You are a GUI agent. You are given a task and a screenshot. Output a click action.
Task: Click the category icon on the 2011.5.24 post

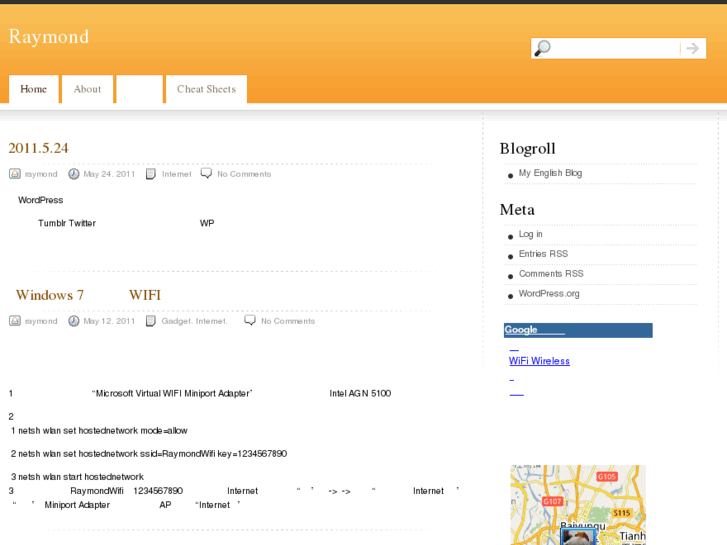click(x=151, y=174)
